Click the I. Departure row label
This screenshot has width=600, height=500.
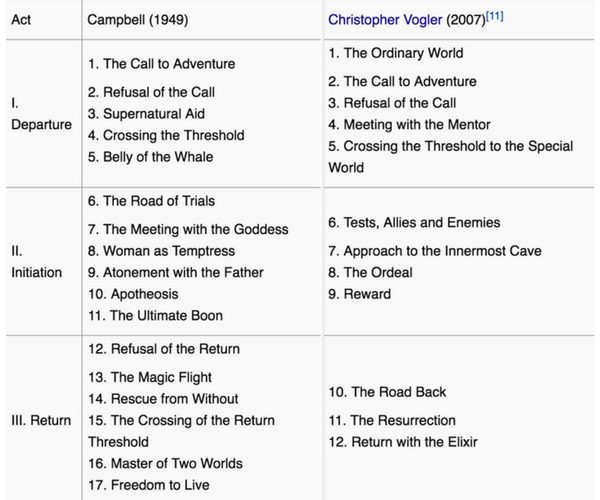point(41,114)
